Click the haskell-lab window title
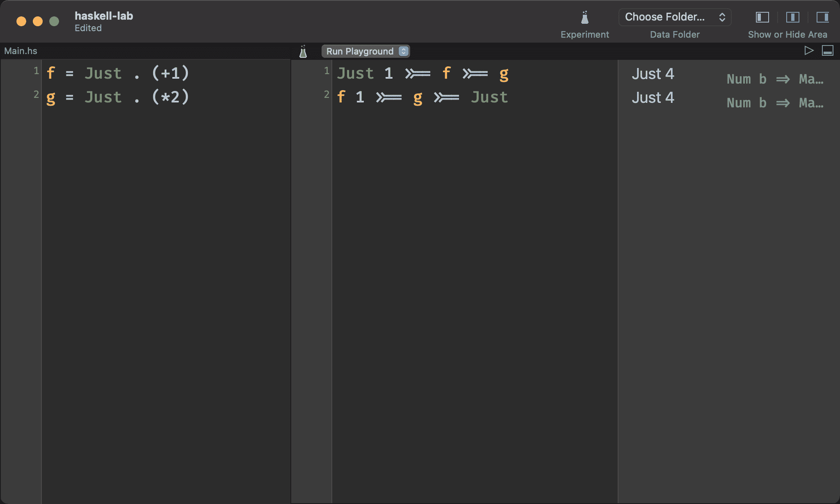Image resolution: width=840 pixels, height=504 pixels. tap(104, 16)
